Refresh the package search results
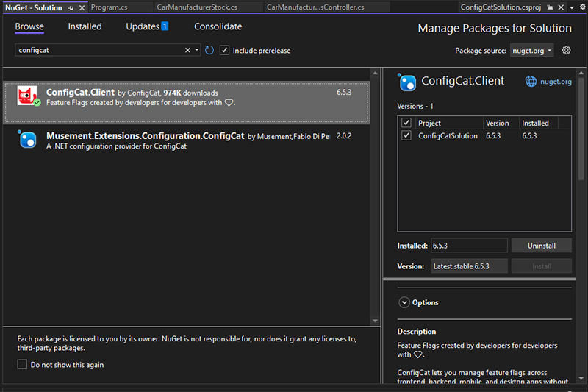This screenshot has height=392, width=588. (209, 50)
